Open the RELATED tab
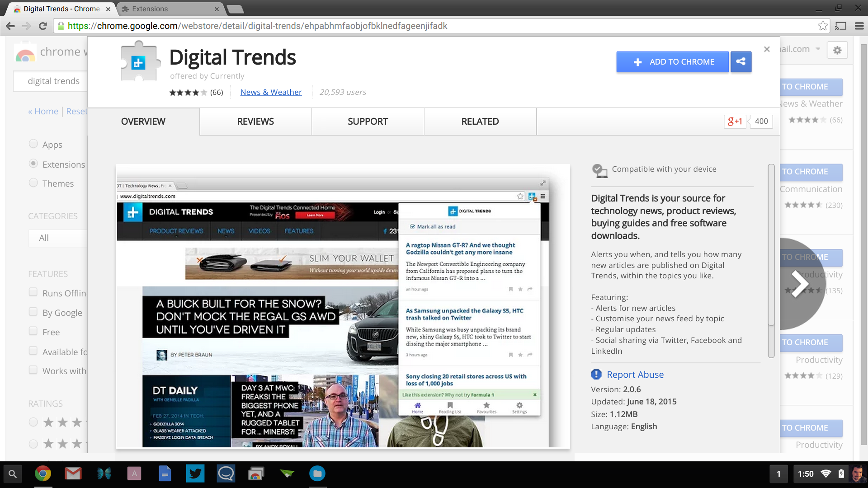Screen dimensions: 868x488 tap(480, 122)
